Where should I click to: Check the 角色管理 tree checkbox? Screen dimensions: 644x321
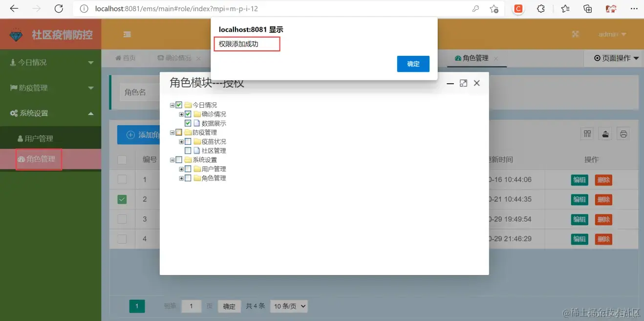tap(188, 178)
